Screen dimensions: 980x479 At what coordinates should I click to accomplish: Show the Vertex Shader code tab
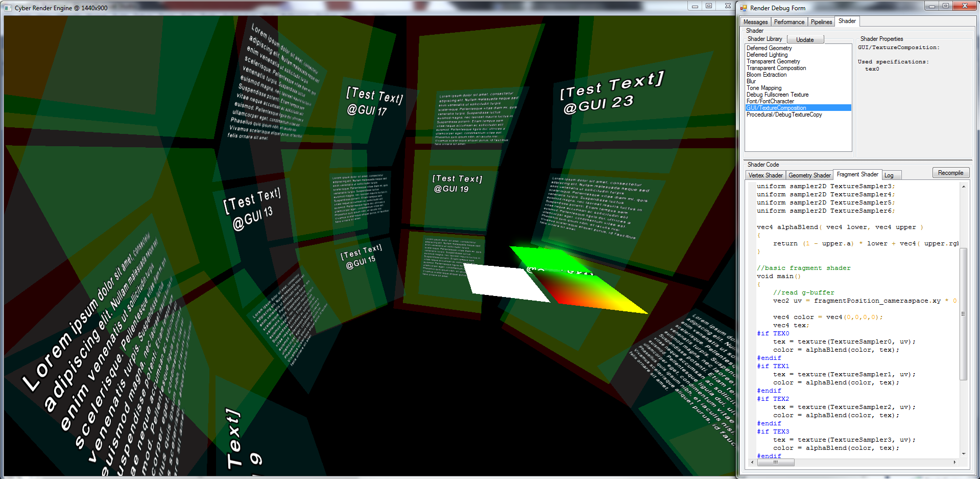tap(765, 175)
